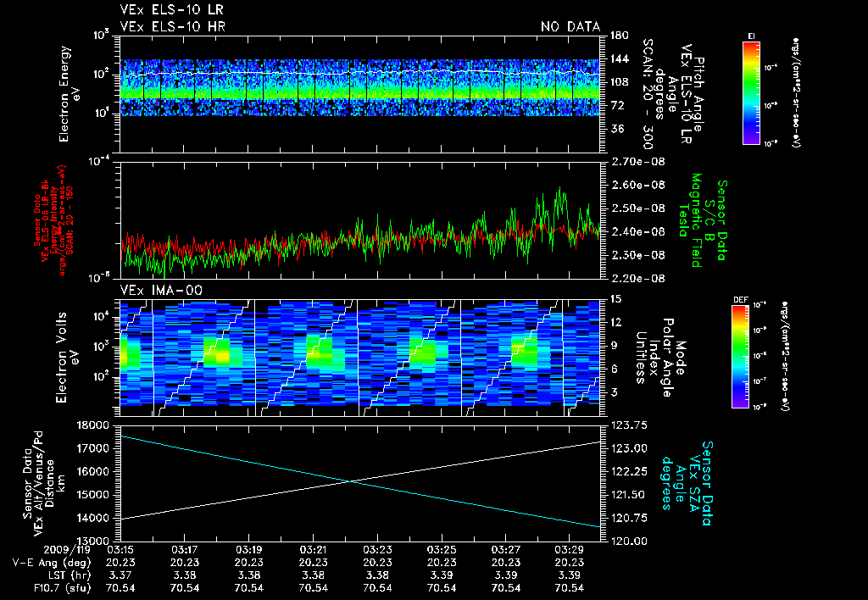Click where altitude and SZA lines cross
This screenshot has width=868, height=600.
(351, 481)
